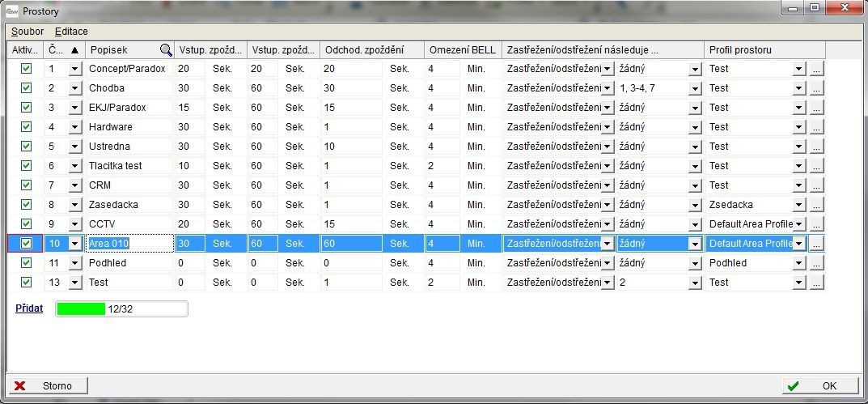Toggle active checkbox for Area 010
The image size is (868, 404).
pyautogui.click(x=26, y=243)
